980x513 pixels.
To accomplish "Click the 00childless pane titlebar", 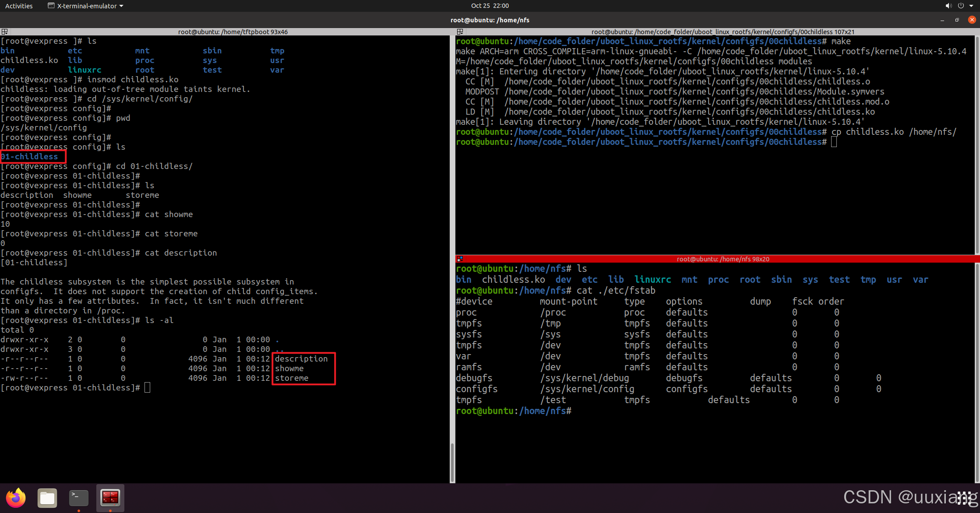I will pos(723,32).
